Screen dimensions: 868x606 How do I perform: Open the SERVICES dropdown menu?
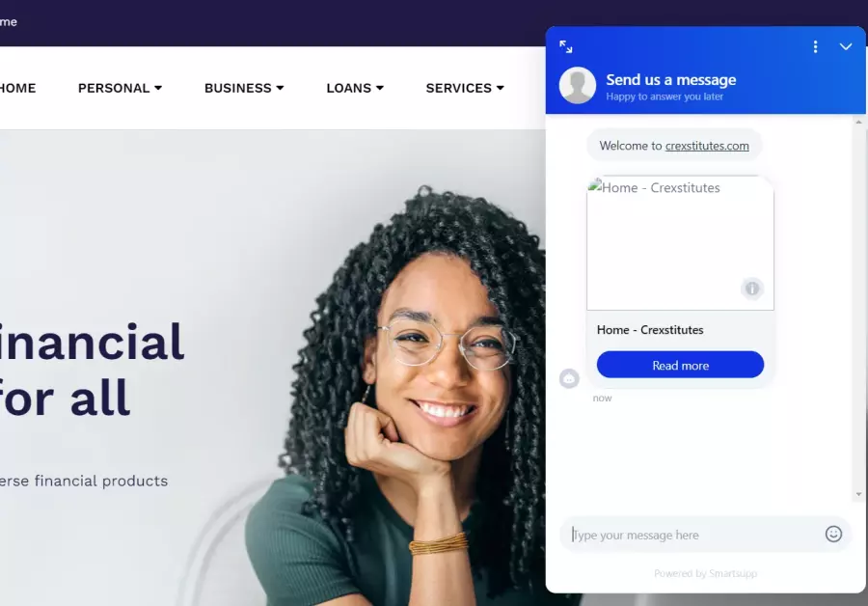click(x=465, y=88)
